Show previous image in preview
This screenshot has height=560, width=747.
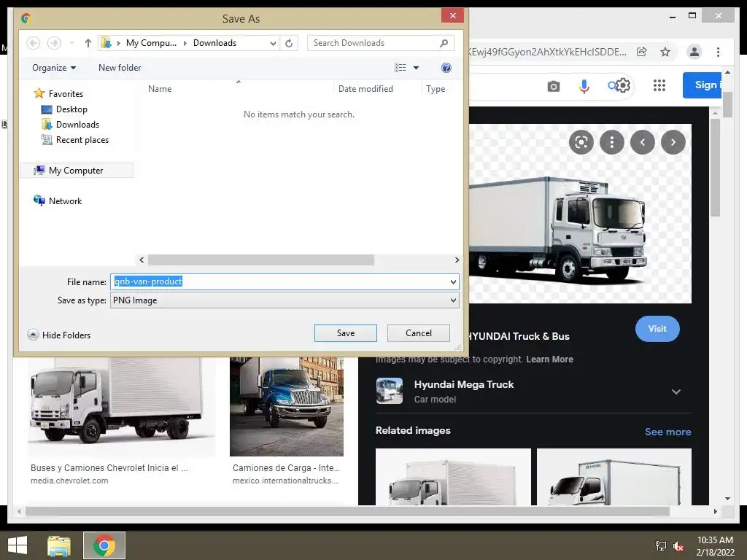pos(642,142)
